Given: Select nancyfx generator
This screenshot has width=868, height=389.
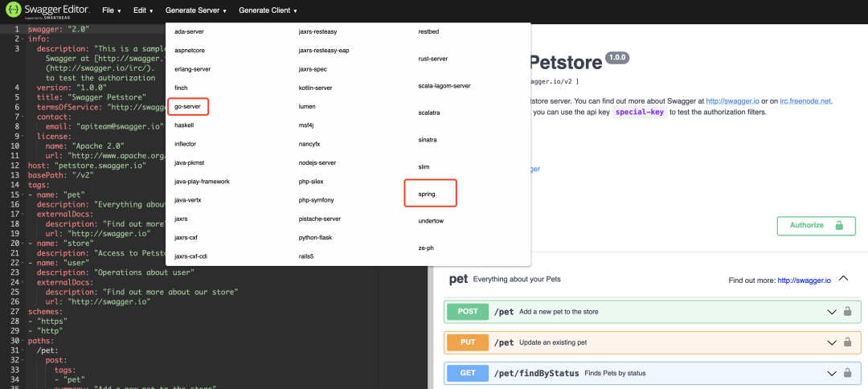Looking at the screenshot, I should [309, 144].
